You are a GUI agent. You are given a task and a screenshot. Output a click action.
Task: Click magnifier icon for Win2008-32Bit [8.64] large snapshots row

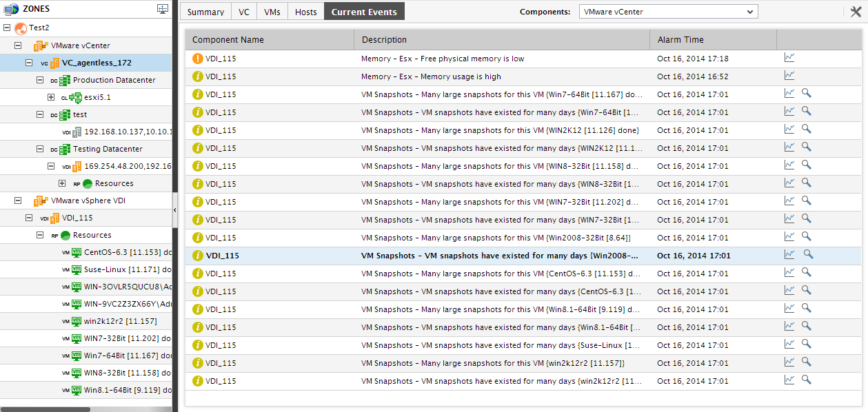coord(806,236)
